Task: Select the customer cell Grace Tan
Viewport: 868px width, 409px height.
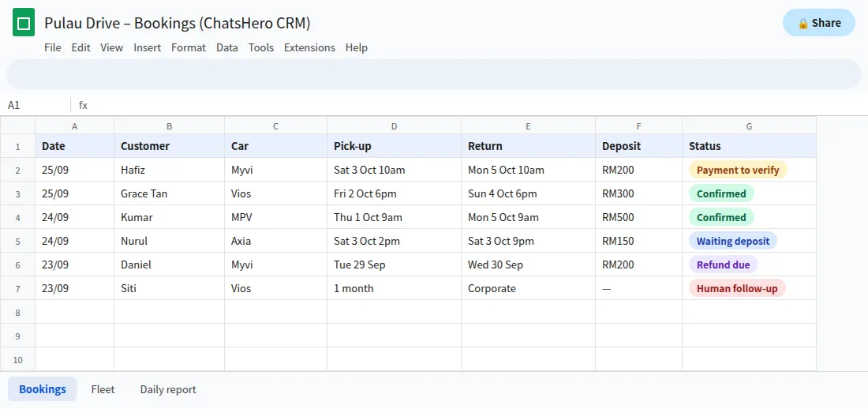Action: [170, 194]
